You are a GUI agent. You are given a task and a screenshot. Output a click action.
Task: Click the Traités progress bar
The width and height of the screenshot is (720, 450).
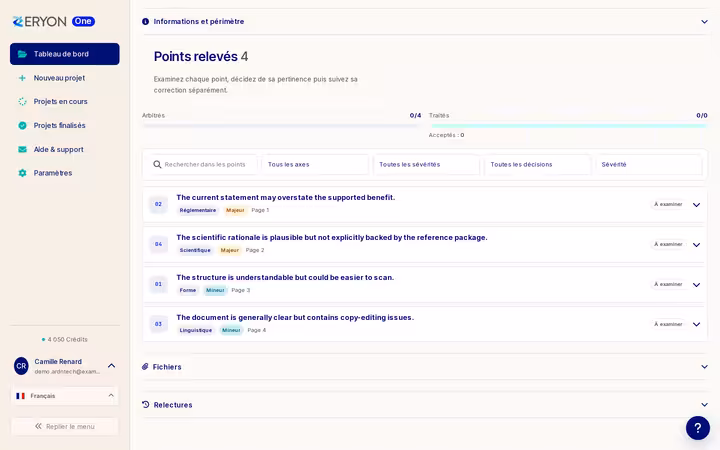568,125
